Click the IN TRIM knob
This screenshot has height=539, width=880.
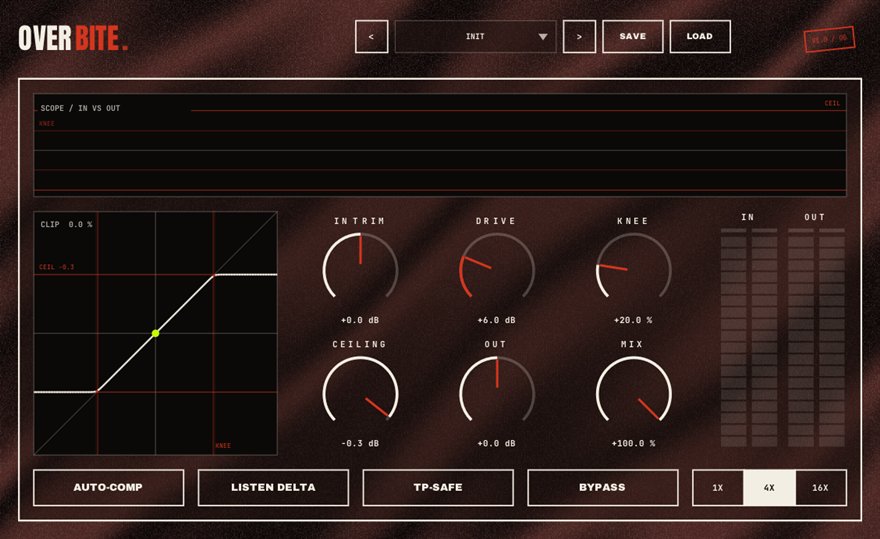(360, 268)
